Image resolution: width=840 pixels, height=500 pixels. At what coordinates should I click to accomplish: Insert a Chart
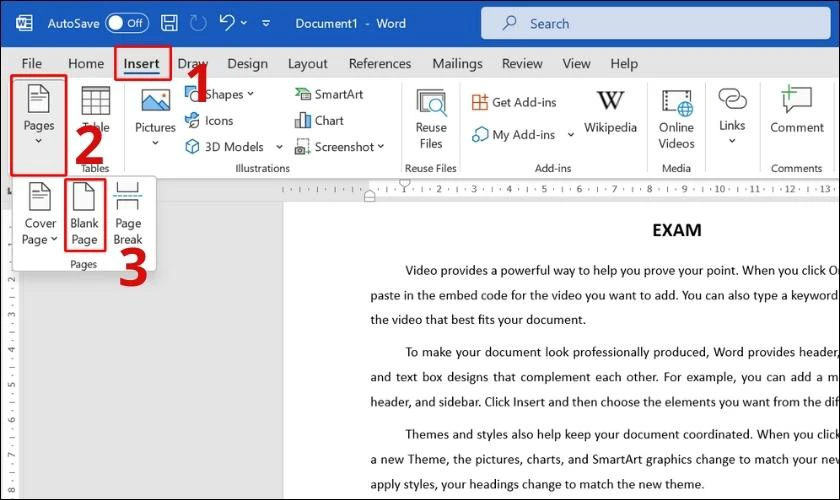(x=319, y=120)
